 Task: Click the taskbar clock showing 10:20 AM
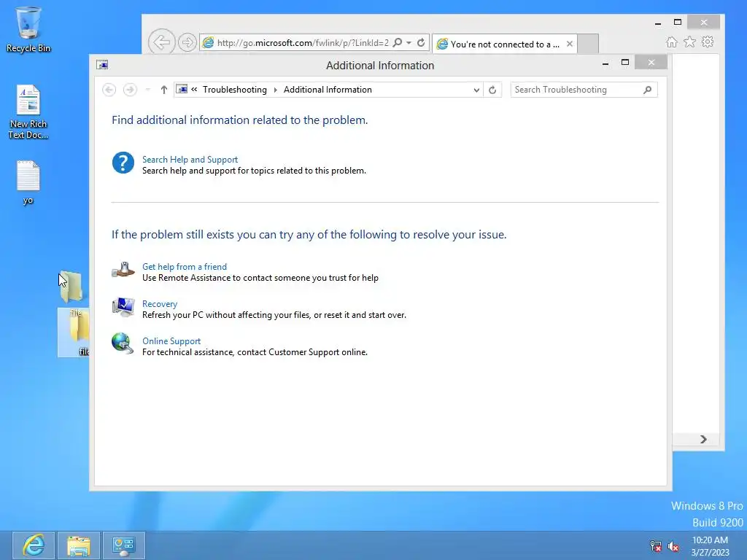coord(710,546)
